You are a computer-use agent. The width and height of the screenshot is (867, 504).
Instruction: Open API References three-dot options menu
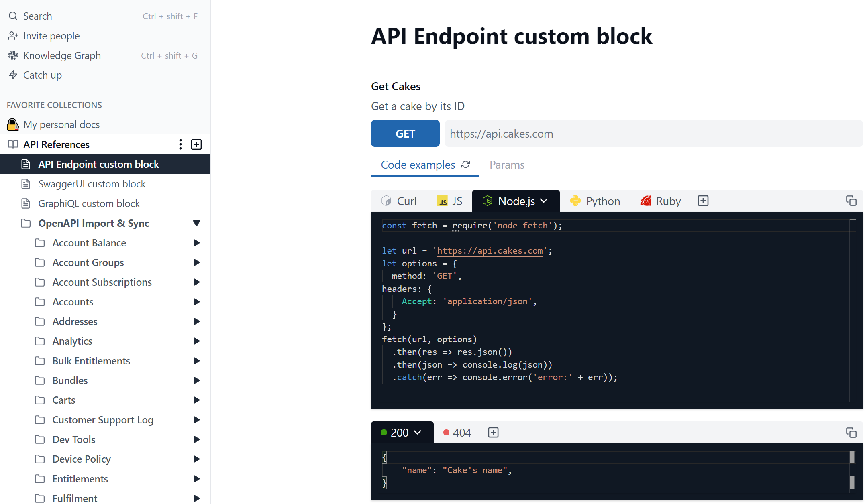click(180, 144)
